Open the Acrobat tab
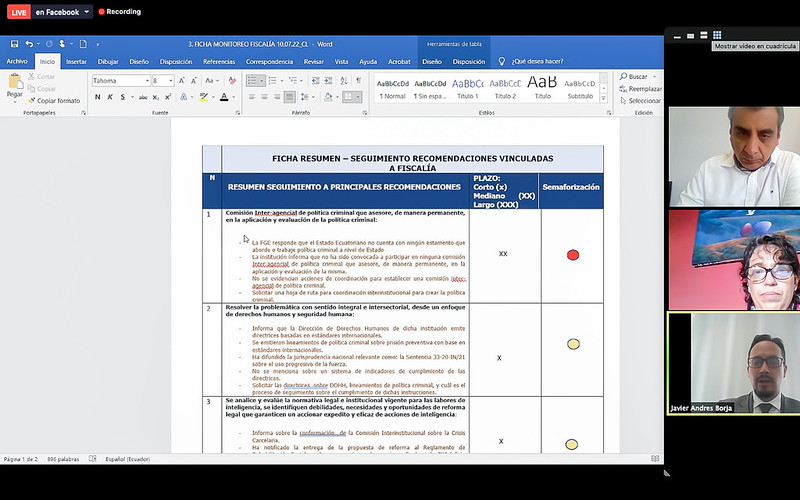Viewport: 800px width, 500px height. click(x=399, y=61)
